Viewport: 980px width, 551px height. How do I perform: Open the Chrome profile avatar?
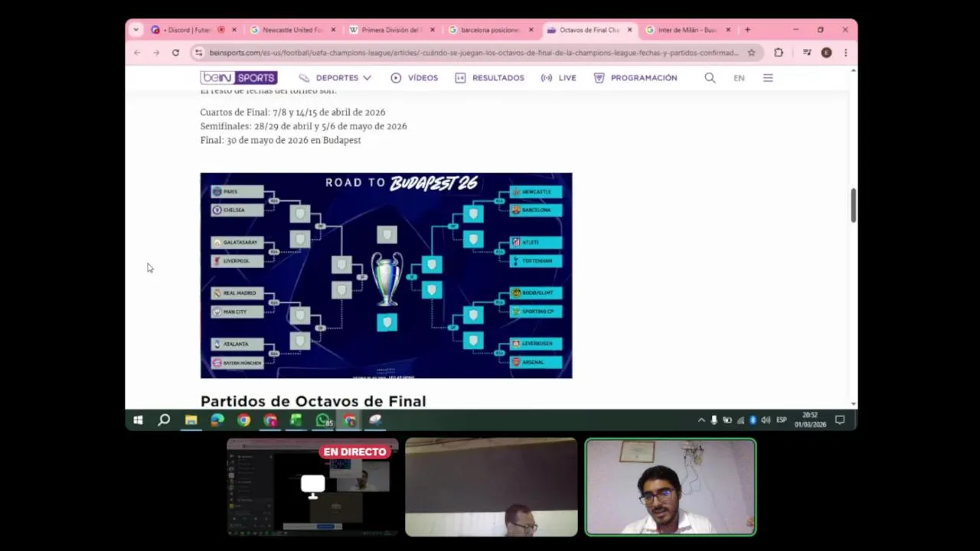click(826, 53)
